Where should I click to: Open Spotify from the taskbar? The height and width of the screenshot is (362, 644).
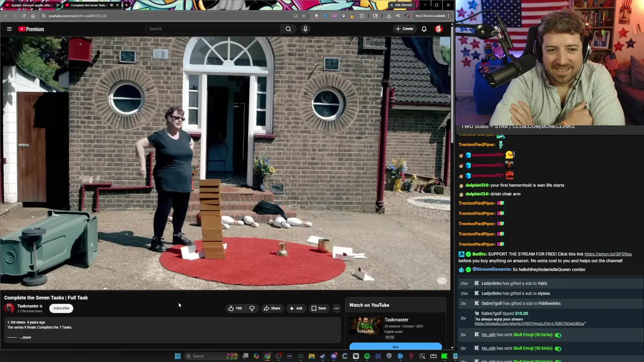(x=367, y=356)
